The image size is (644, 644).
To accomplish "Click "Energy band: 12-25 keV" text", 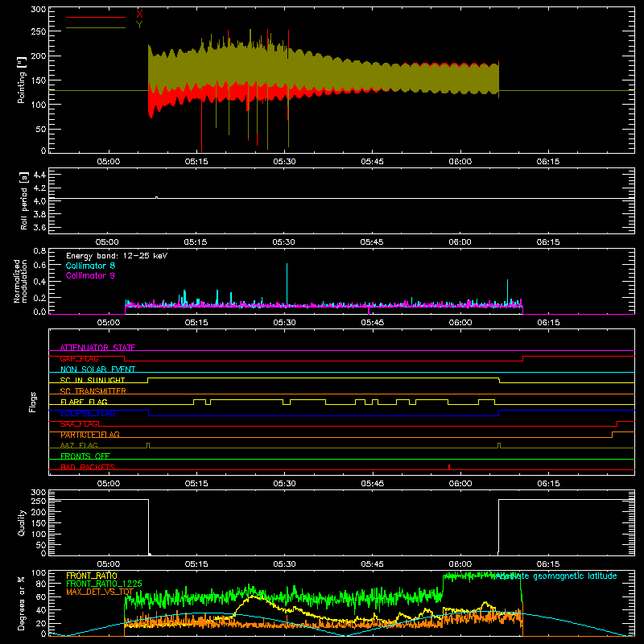I will pyautogui.click(x=117, y=256).
